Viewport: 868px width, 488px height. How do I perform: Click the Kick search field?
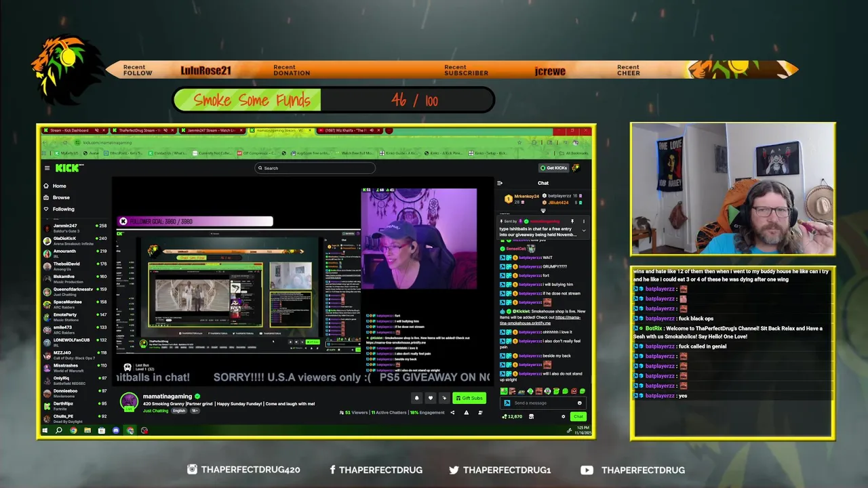click(315, 168)
